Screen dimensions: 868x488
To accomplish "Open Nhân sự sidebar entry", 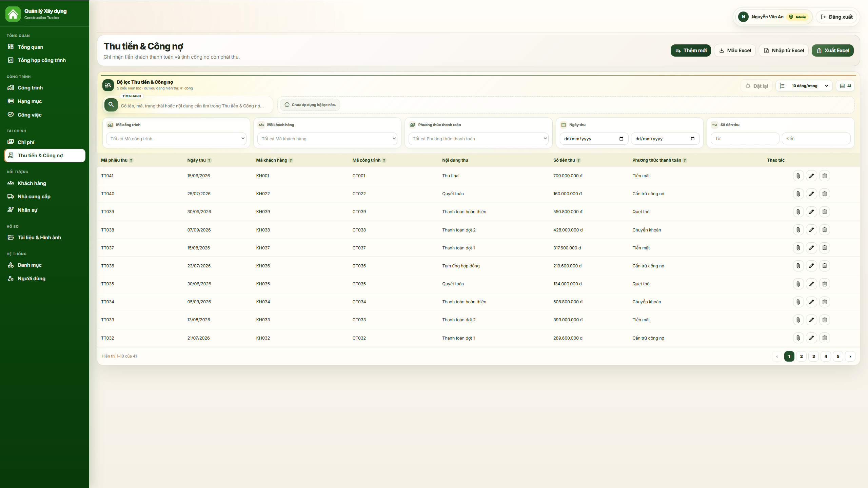I will click(x=44, y=210).
